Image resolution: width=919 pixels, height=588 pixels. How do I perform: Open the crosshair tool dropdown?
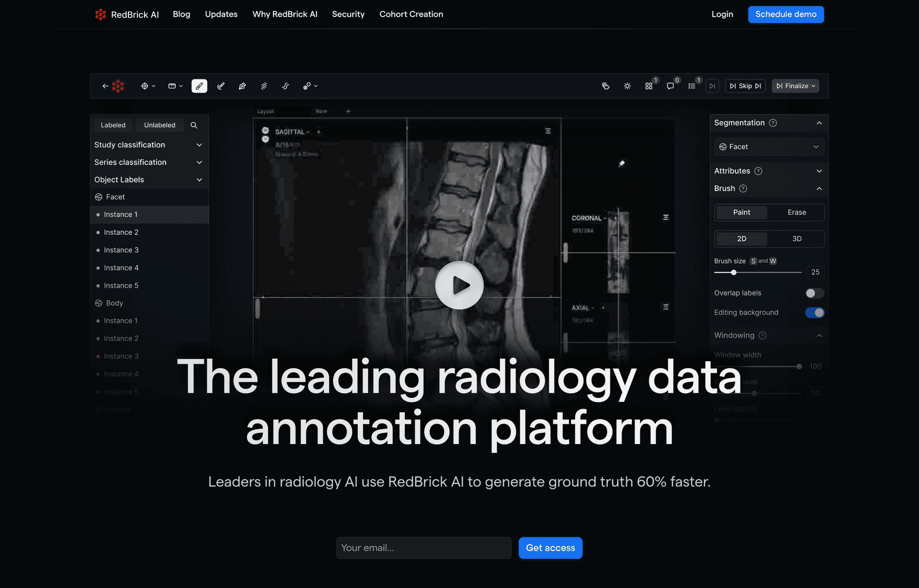point(148,86)
